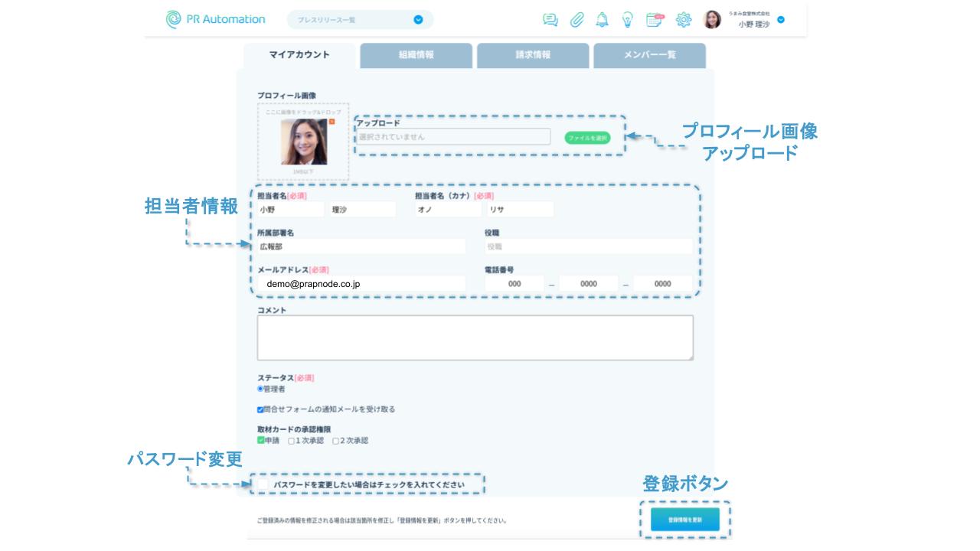980x551 pixels.
Task: Open the user menu arrow beside 小野 理沙
Action: point(781,20)
